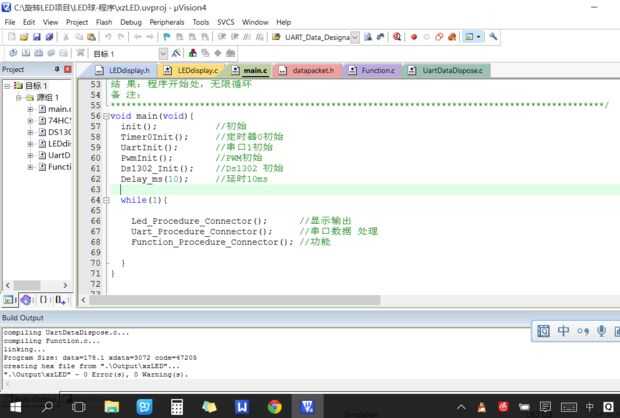This screenshot has width=620, height=418.
Task: Switch to the LEDdisplay.h tab
Action: [x=123, y=70]
